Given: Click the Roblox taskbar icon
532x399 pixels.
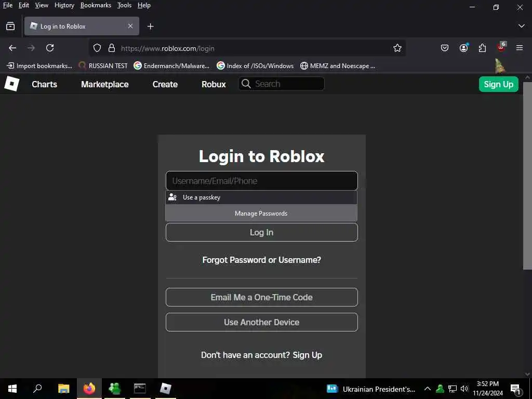Looking at the screenshot, I should tap(166, 389).
